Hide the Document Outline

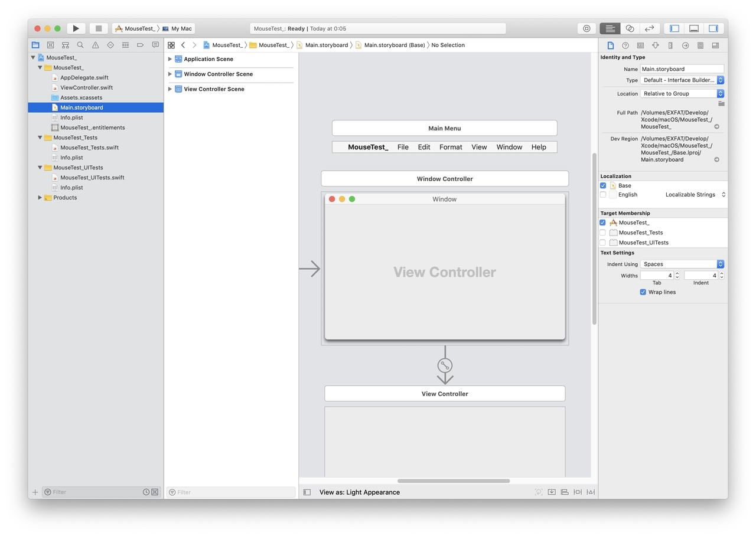pyautogui.click(x=307, y=492)
